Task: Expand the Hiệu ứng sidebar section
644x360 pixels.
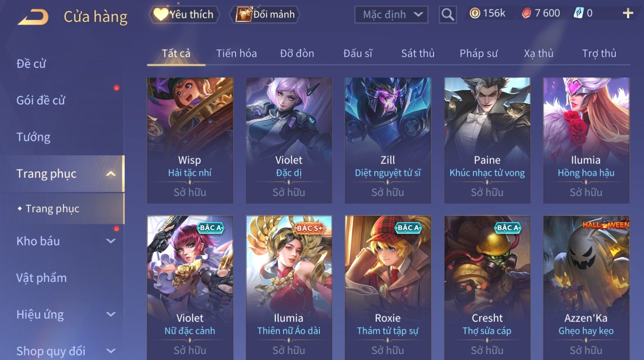Action: (x=111, y=315)
